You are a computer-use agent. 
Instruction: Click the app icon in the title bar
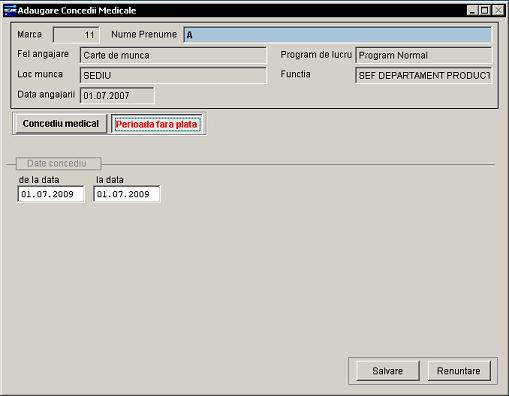point(10,10)
